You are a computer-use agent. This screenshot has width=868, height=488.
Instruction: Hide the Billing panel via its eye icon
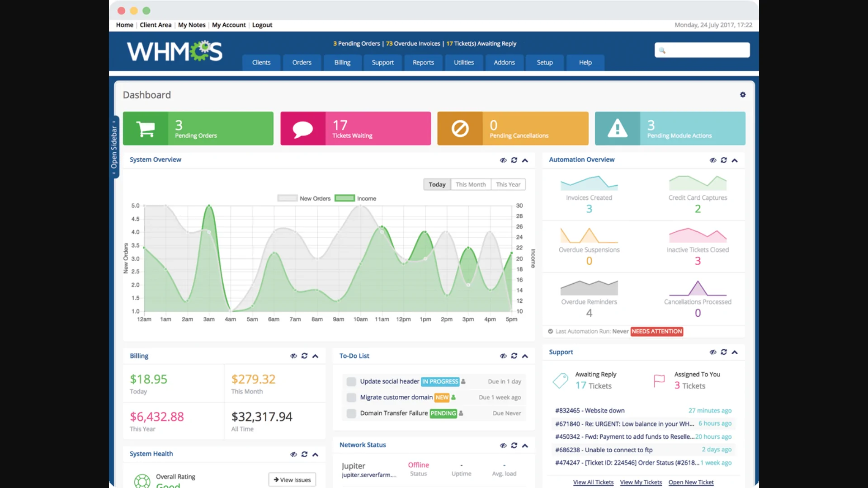(293, 356)
